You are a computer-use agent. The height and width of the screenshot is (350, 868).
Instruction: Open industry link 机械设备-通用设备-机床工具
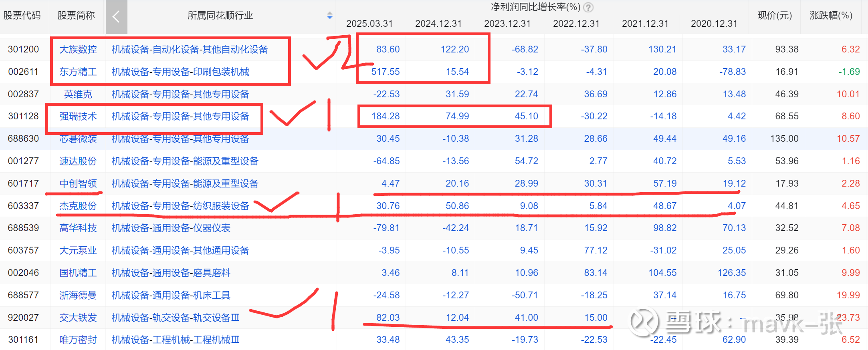tap(171, 295)
